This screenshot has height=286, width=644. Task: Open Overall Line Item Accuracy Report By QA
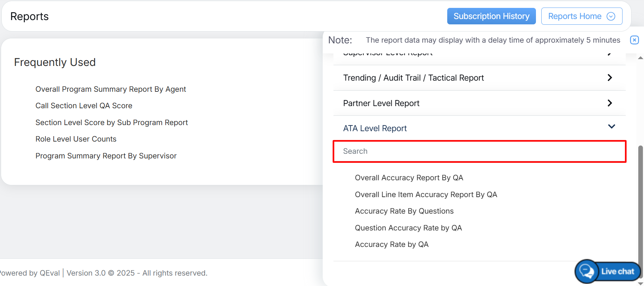pos(426,195)
